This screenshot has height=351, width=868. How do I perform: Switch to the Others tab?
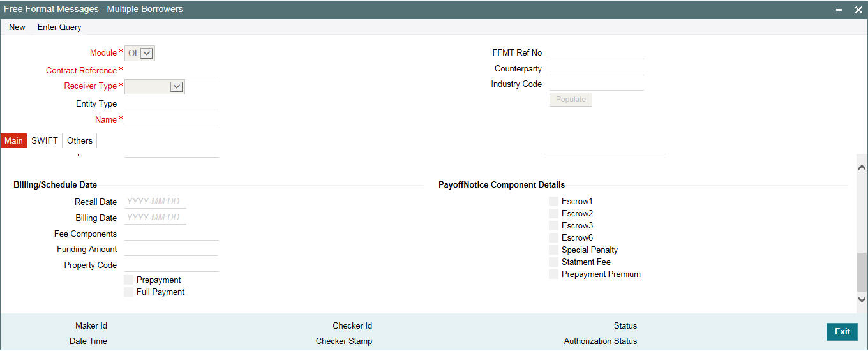pyautogui.click(x=80, y=140)
